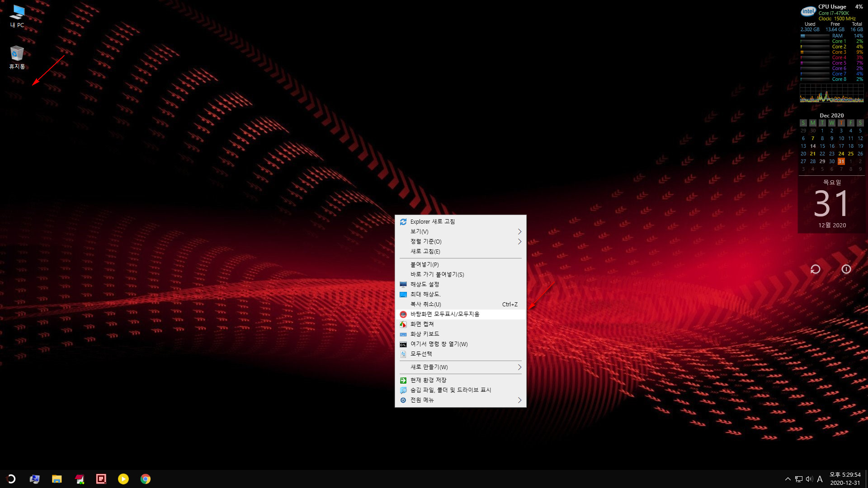This screenshot has height=488, width=868.
Task: Click Clock: 1500 MHz text
Action: (x=837, y=19)
